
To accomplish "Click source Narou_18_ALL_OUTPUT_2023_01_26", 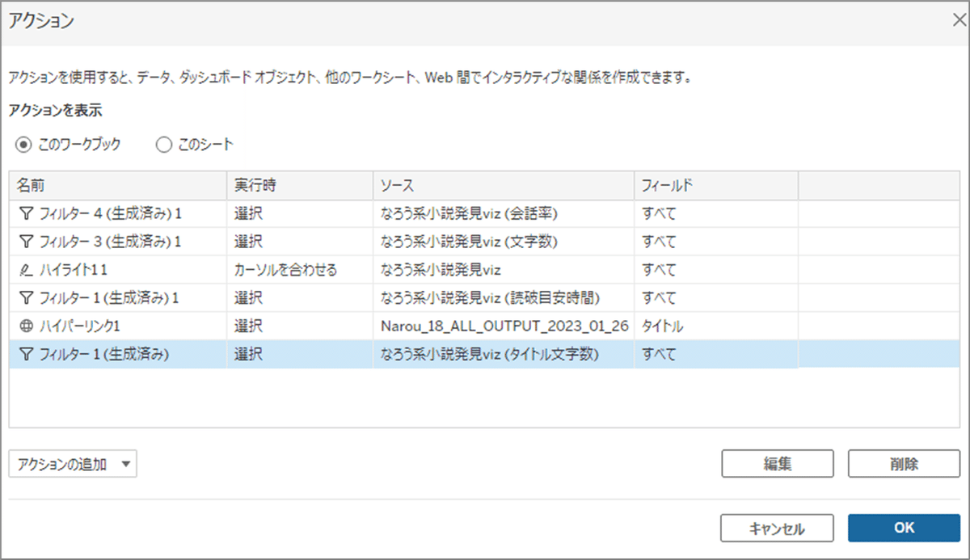I will tap(504, 326).
